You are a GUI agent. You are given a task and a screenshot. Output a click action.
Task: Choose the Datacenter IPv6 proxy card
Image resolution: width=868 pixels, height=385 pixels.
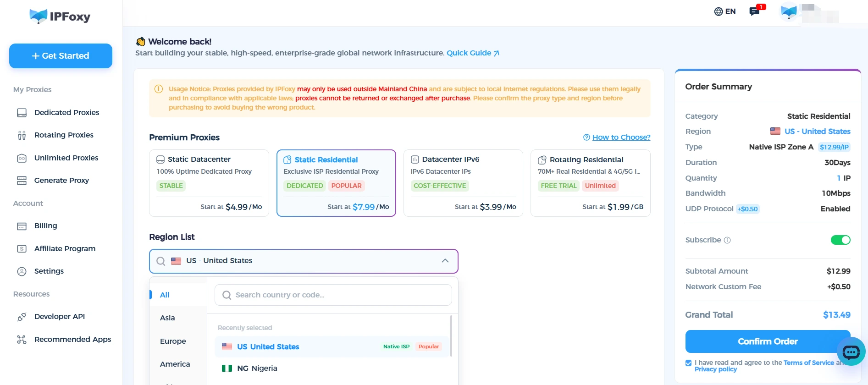(463, 183)
